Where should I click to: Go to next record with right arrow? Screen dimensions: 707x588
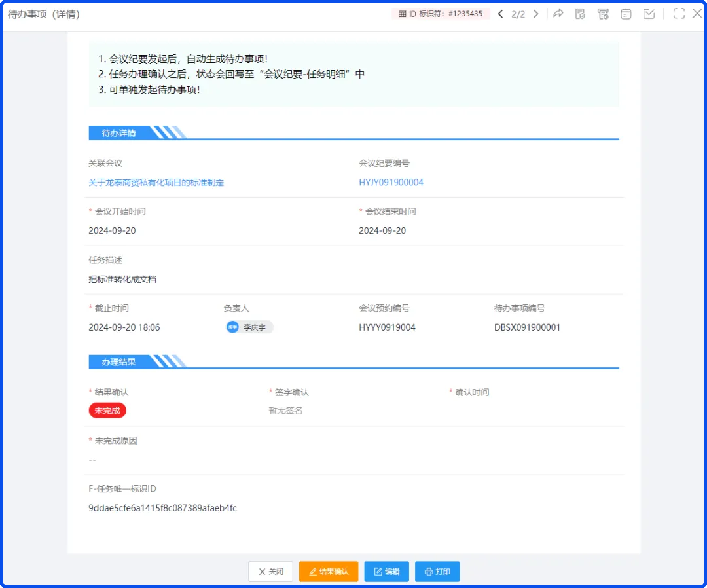pos(535,14)
